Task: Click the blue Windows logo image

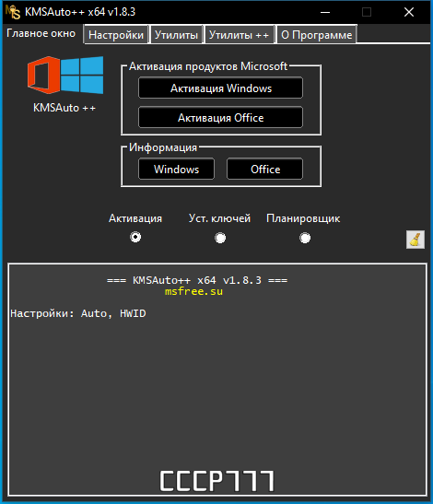Action: point(82,75)
